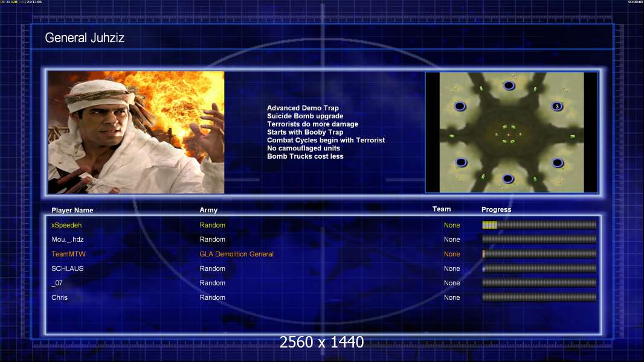Image resolution: width=644 pixels, height=362 pixels.
Task: Select the upper-left start position on minimap
Action: 460,107
